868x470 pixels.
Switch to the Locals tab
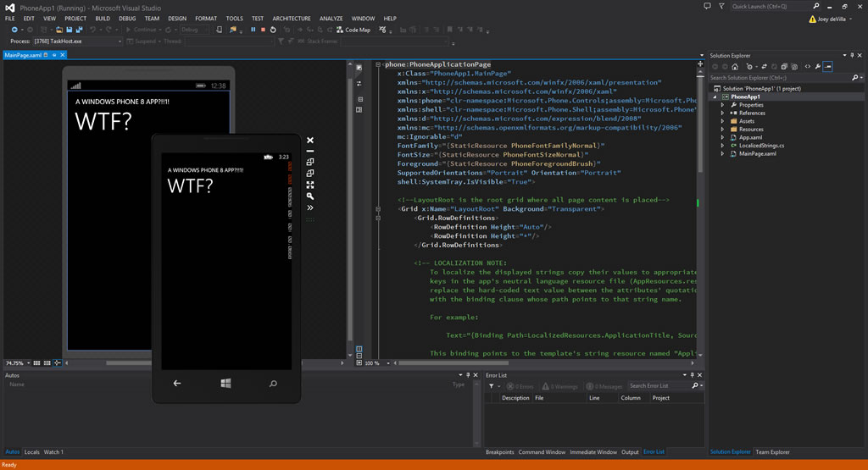(31, 451)
